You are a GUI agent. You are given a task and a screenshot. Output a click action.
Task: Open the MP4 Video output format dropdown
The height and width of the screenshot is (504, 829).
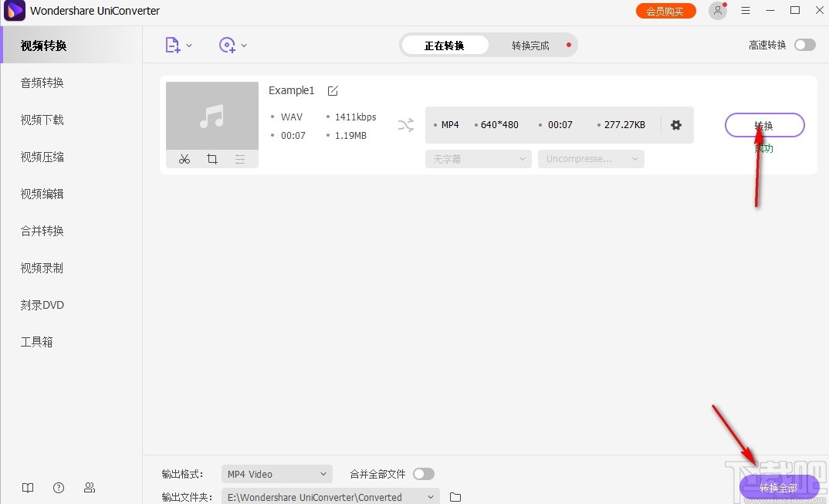point(276,473)
